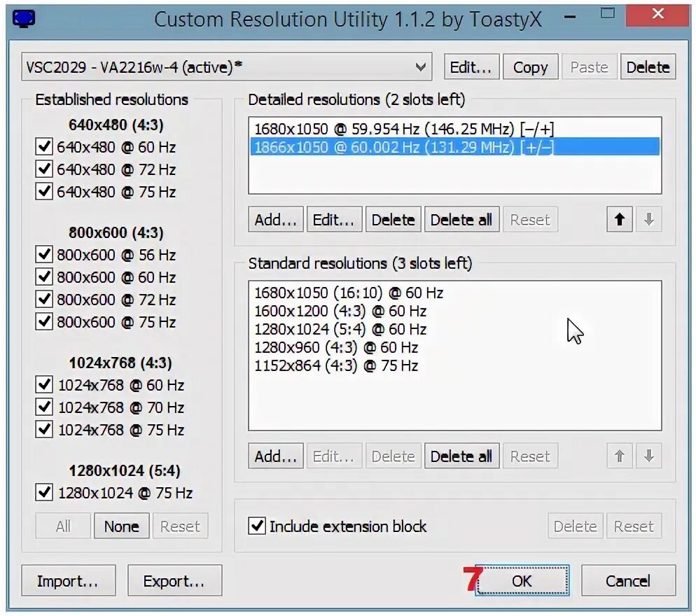This screenshot has width=696, height=616.
Task: Disable 1024x768 @ 75 Hz
Action: pos(44,430)
